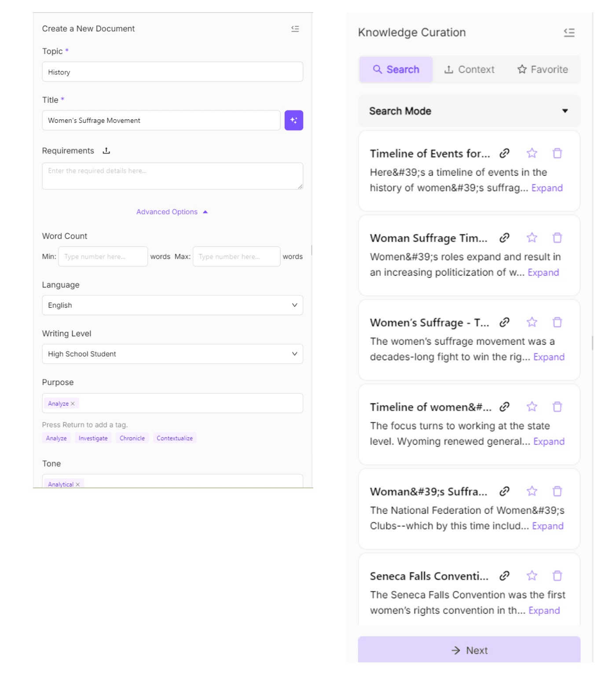Click the upload icon next to Requirements
This screenshot has width=616, height=676.
pos(106,151)
